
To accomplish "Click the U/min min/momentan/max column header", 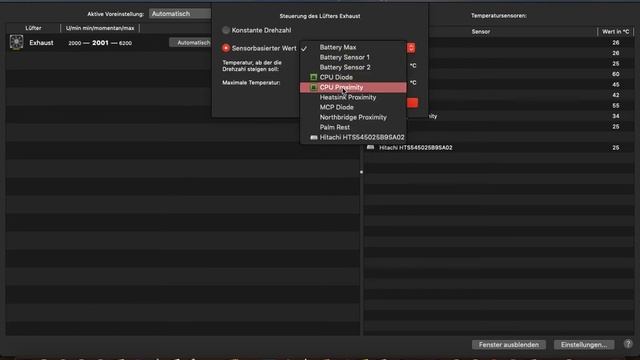I will (100, 28).
